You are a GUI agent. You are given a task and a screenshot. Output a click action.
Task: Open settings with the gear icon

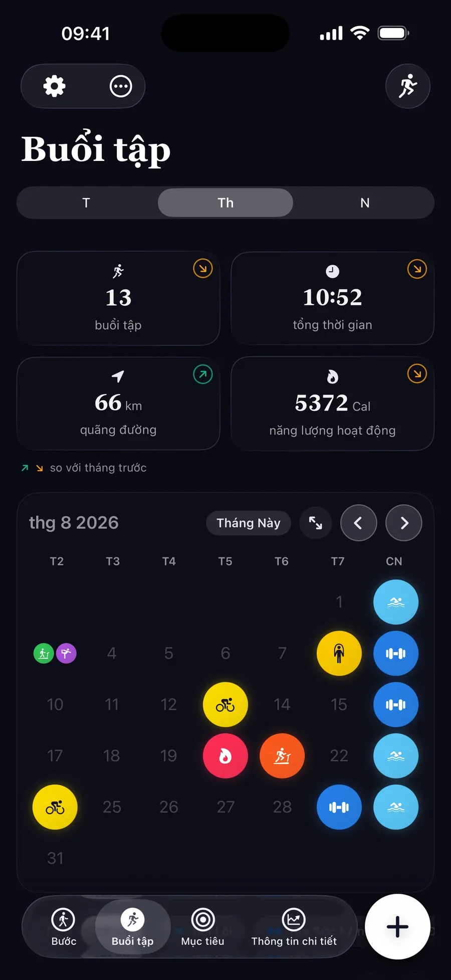pos(54,86)
